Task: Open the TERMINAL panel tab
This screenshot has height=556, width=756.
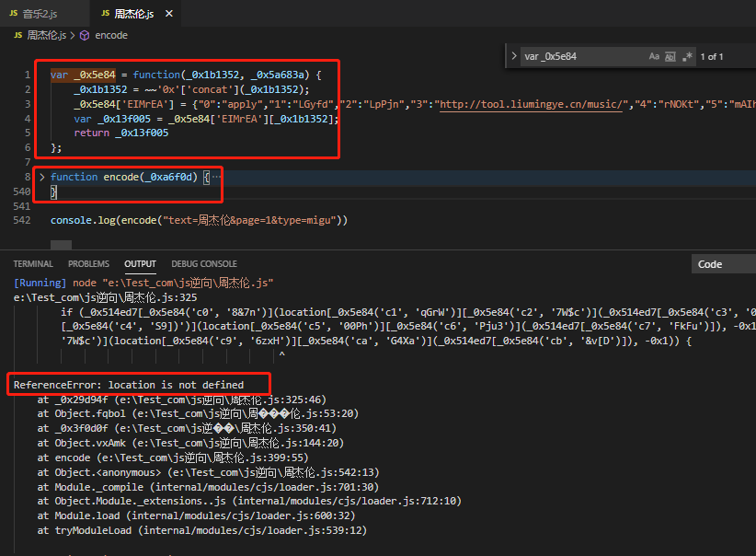Action: pyautogui.click(x=33, y=264)
